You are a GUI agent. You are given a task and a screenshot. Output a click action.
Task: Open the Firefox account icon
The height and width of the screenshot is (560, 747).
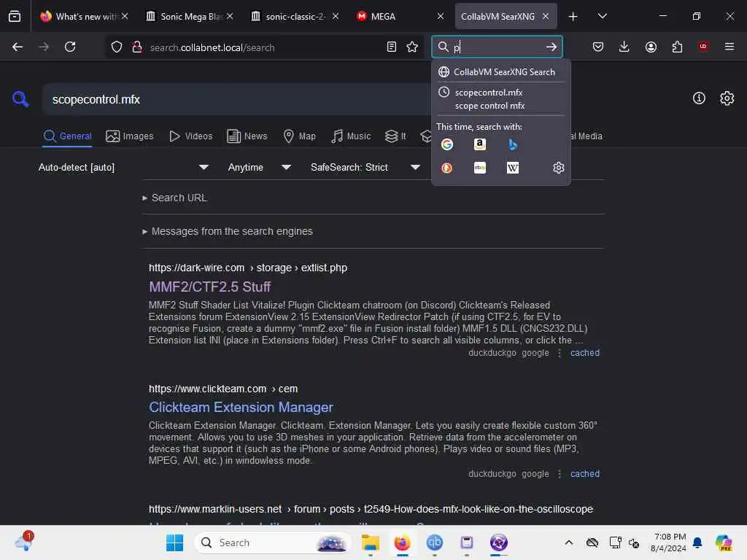651,47
